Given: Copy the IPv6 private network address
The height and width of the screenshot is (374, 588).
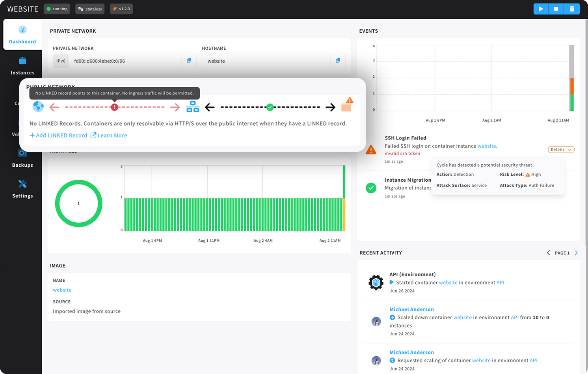Looking at the screenshot, I should [189, 61].
